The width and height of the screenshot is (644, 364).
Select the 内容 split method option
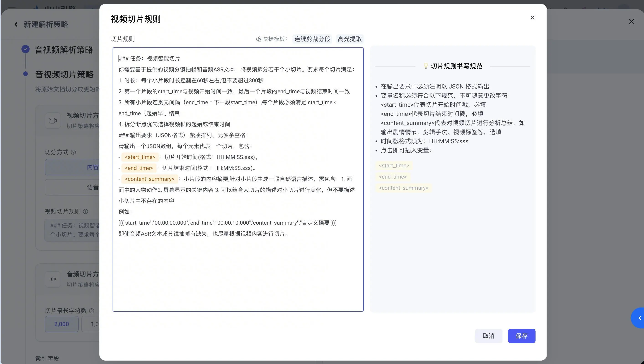coord(72,167)
